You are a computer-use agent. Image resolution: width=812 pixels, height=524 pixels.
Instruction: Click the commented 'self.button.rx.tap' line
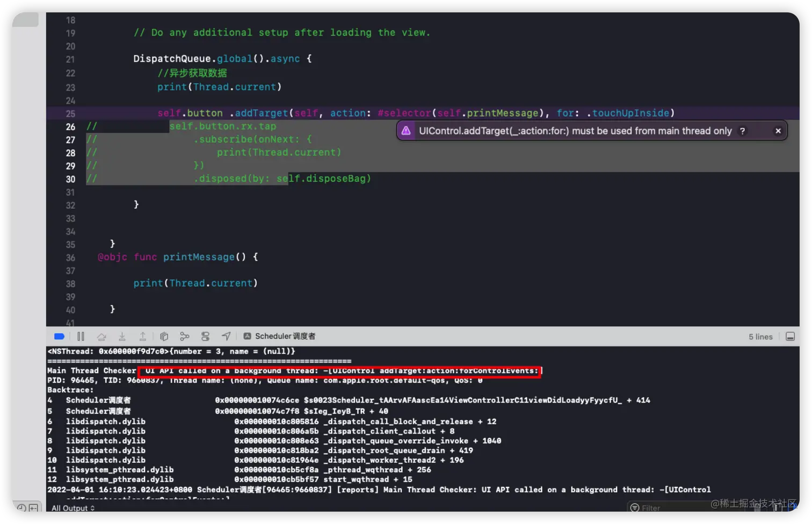[222, 126]
